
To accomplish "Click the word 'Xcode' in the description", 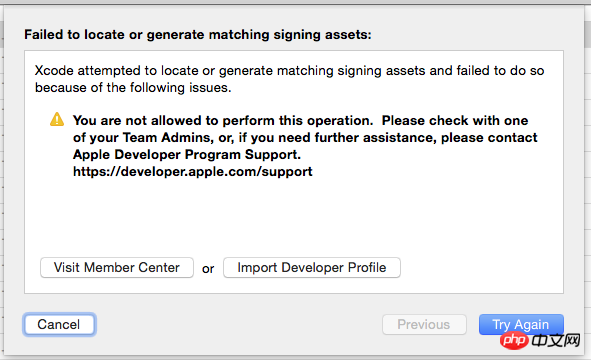I will click(54, 70).
